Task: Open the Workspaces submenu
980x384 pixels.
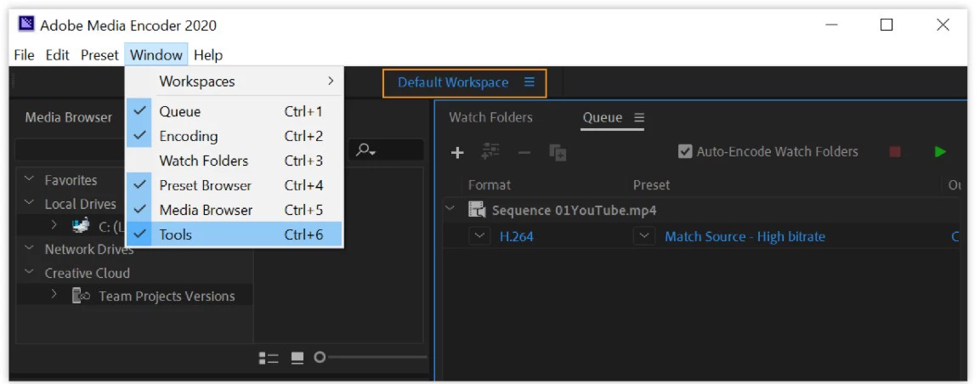Action: (x=235, y=82)
